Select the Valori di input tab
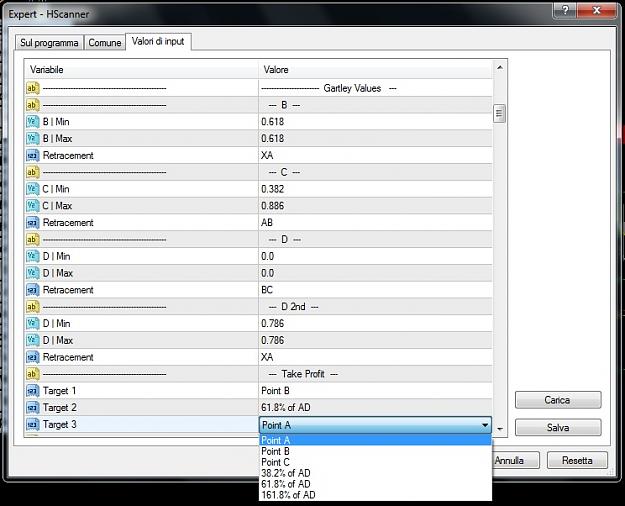The width and height of the screenshot is (625, 506). pyautogui.click(x=158, y=41)
